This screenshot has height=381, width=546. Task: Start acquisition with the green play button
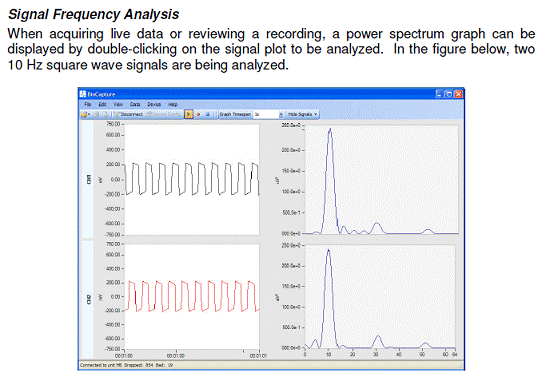click(x=189, y=114)
